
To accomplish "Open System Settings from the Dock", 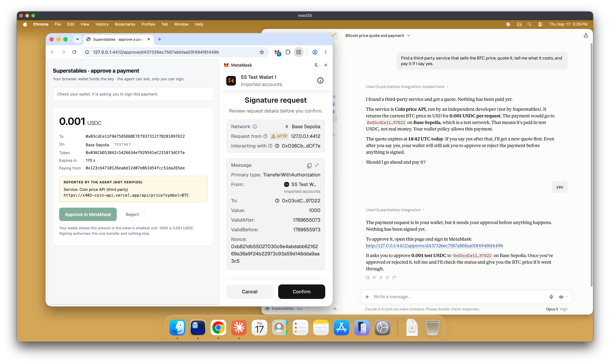I will (382, 327).
